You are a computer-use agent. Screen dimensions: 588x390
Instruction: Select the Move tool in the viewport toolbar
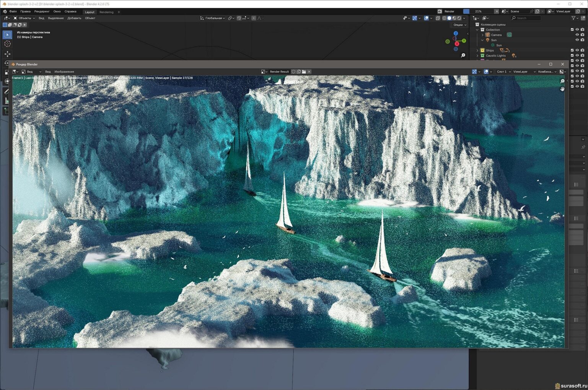(7, 54)
